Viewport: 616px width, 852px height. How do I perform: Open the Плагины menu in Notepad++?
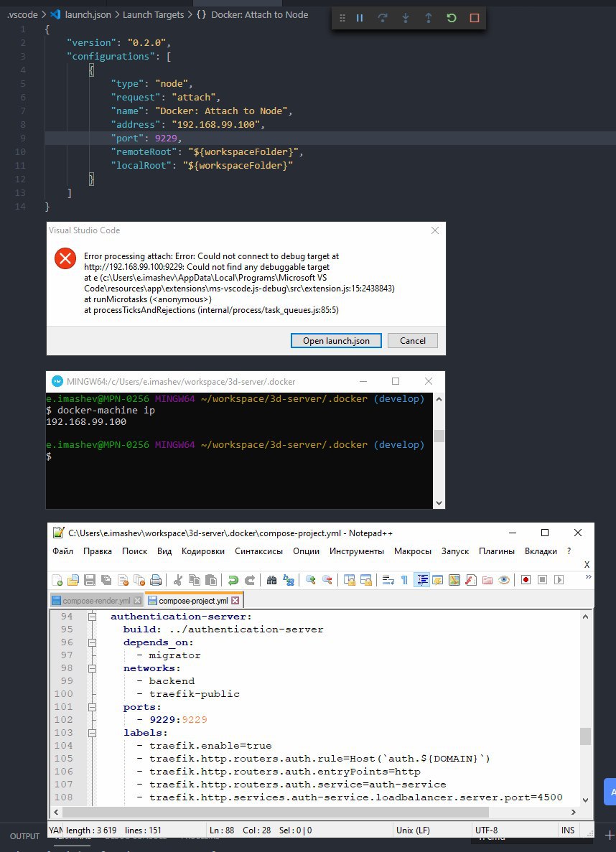(496, 551)
